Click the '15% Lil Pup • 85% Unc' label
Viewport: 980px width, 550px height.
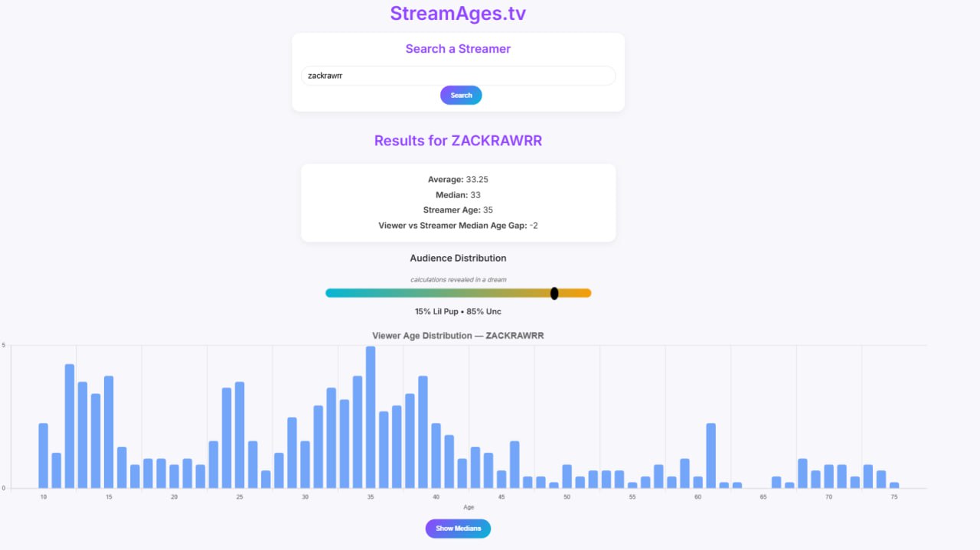(x=458, y=311)
